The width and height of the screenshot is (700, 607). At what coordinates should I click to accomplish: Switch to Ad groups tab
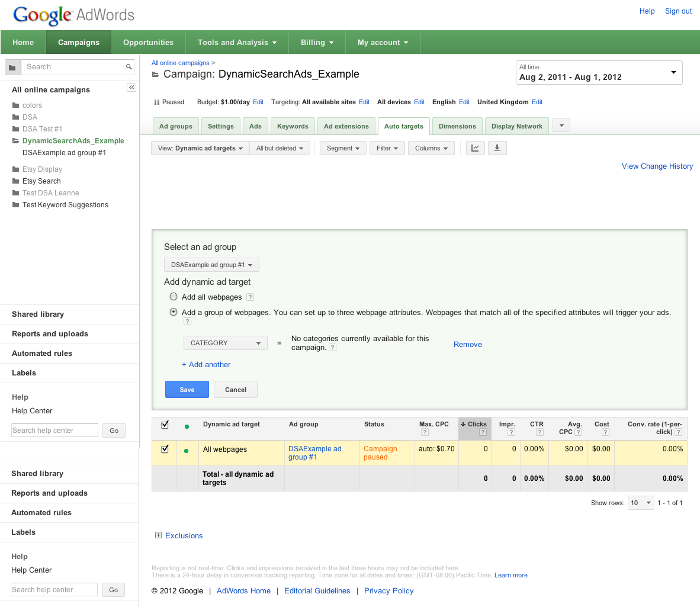click(176, 126)
